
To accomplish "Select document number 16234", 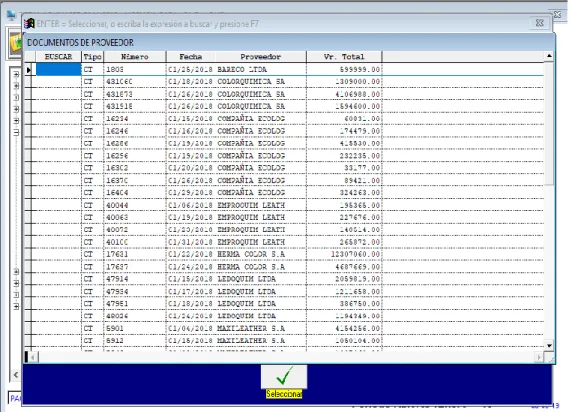I will (117, 119).
